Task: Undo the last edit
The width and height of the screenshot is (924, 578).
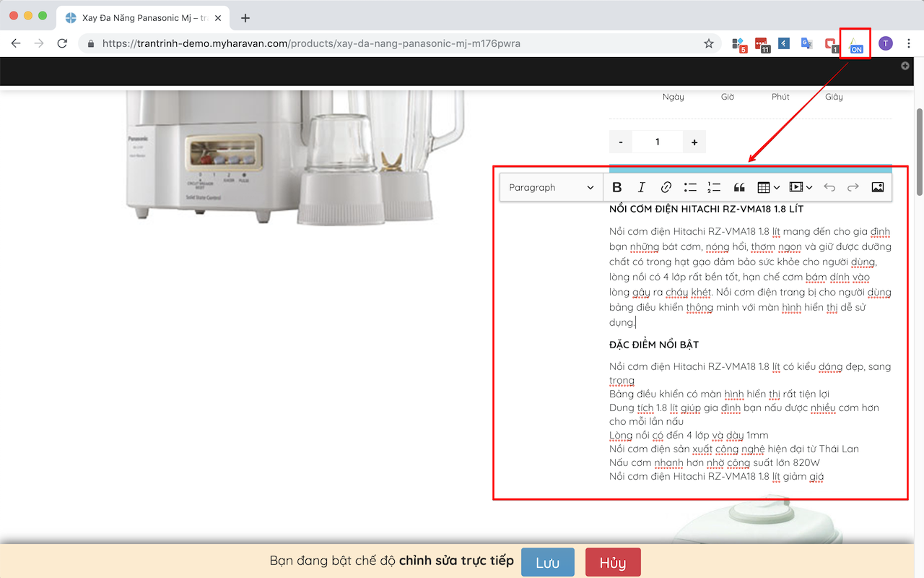Action: coord(829,186)
